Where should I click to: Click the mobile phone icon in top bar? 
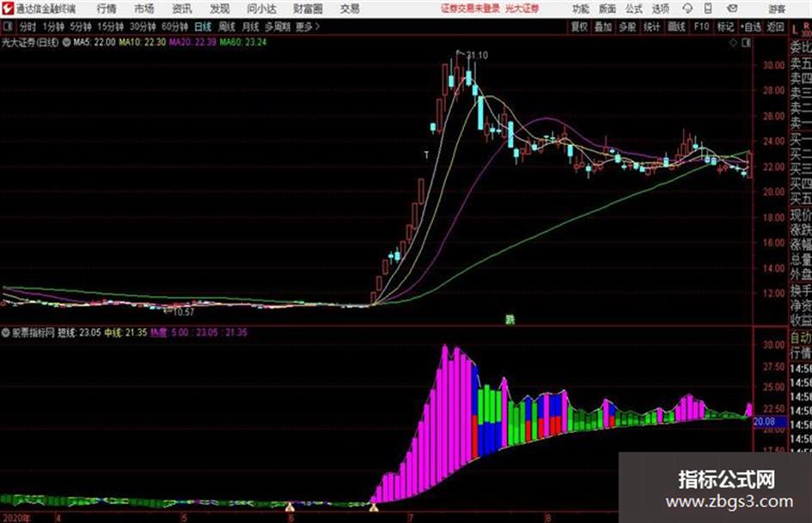[708, 9]
